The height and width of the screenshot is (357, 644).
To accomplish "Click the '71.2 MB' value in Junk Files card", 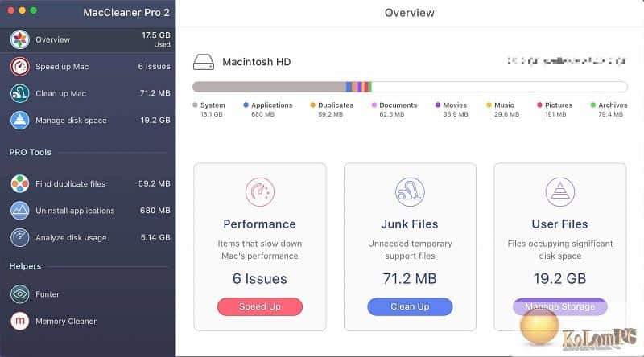I will [x=410, y=279].
